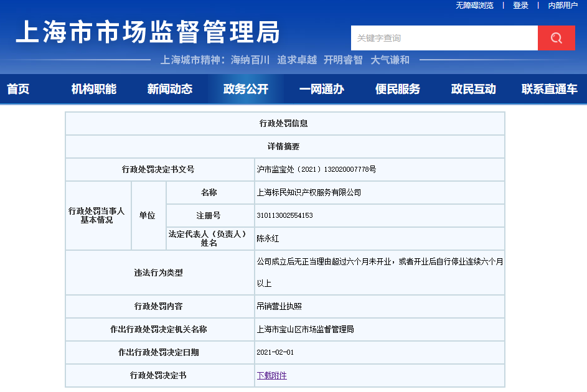Click the highlighted 政务公开 tab

(245, 89)
